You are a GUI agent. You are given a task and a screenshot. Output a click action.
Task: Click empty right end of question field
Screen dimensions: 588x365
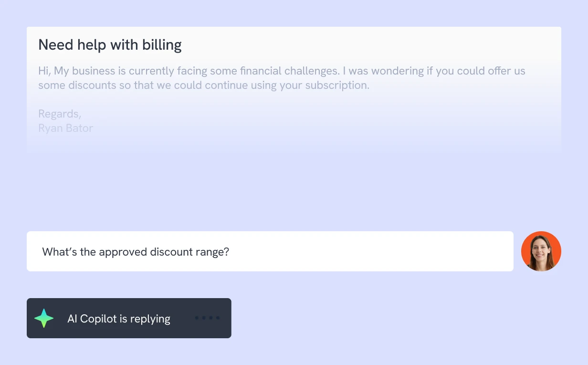point(430,252)
